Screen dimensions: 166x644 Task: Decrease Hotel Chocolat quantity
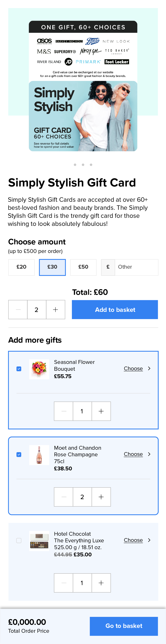(x=63, y=583)
